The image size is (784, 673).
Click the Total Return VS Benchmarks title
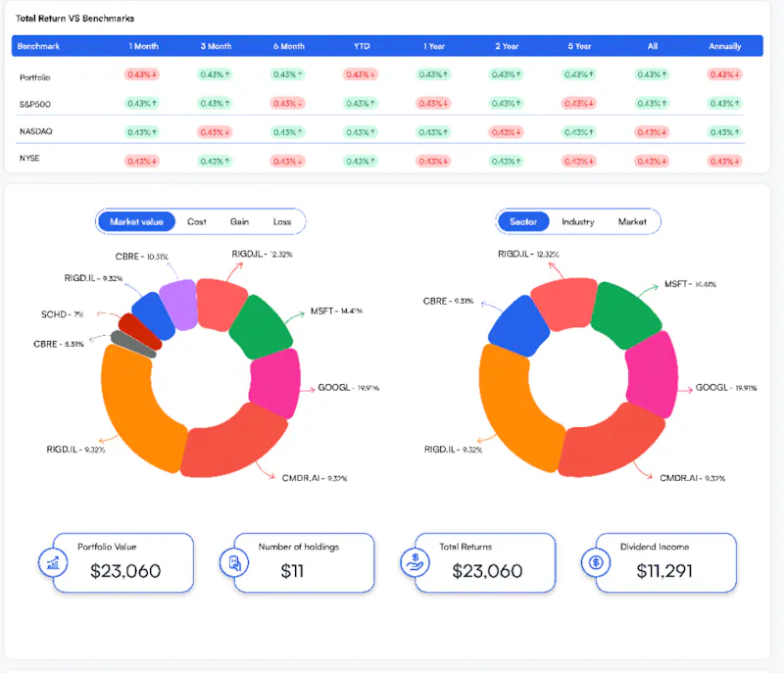75,19
